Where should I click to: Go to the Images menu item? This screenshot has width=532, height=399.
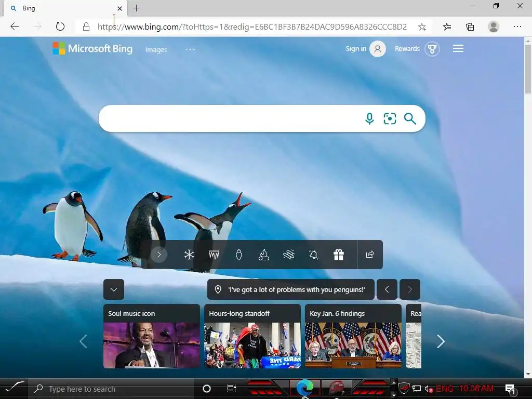point(156,49)
